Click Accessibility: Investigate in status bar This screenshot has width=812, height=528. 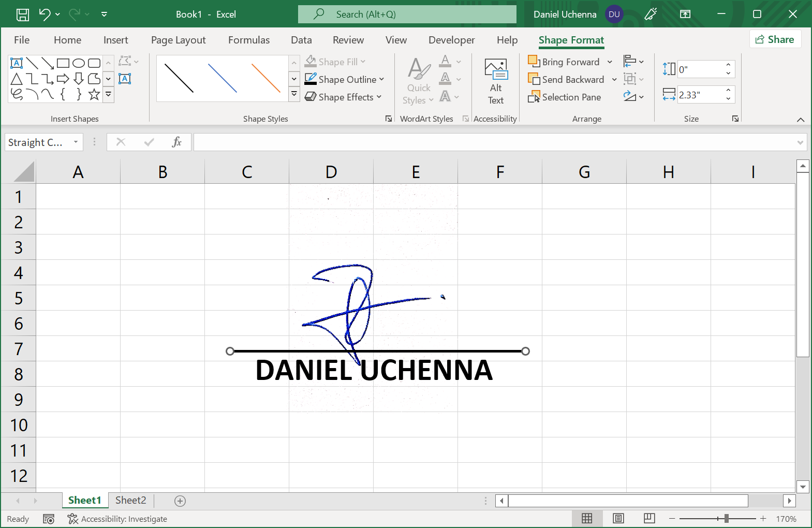[117, 519]
